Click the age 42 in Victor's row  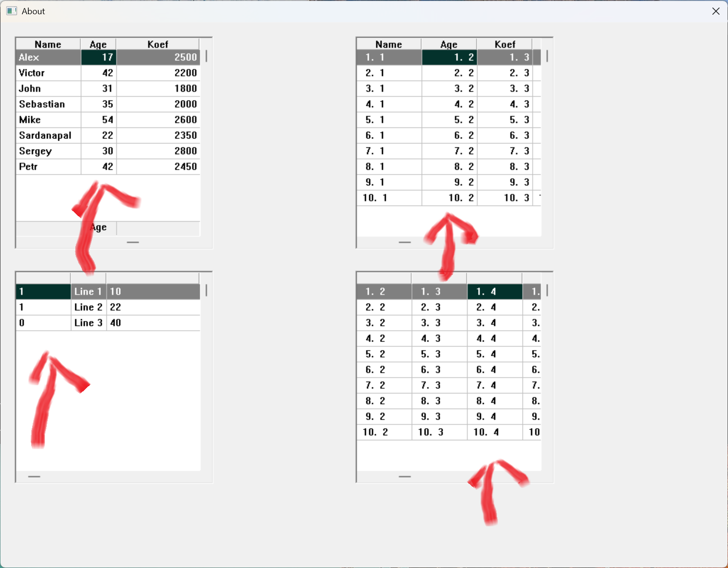(98, 73)
